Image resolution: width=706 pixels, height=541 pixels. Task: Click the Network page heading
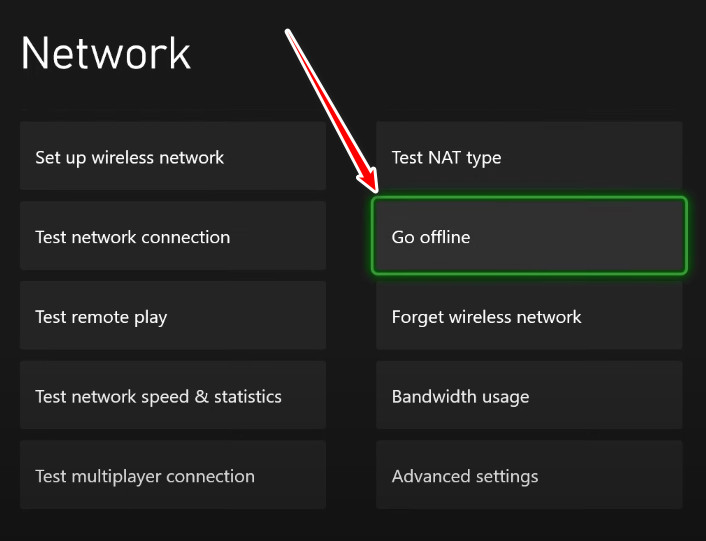pyautogui.click(x=106, y=53)
